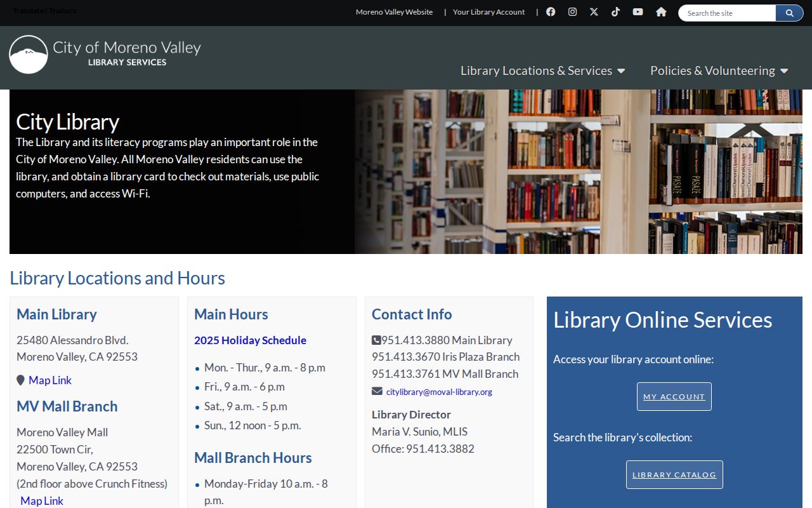
Task: Click the bookshelf banner image
Action: pos(579,171)
